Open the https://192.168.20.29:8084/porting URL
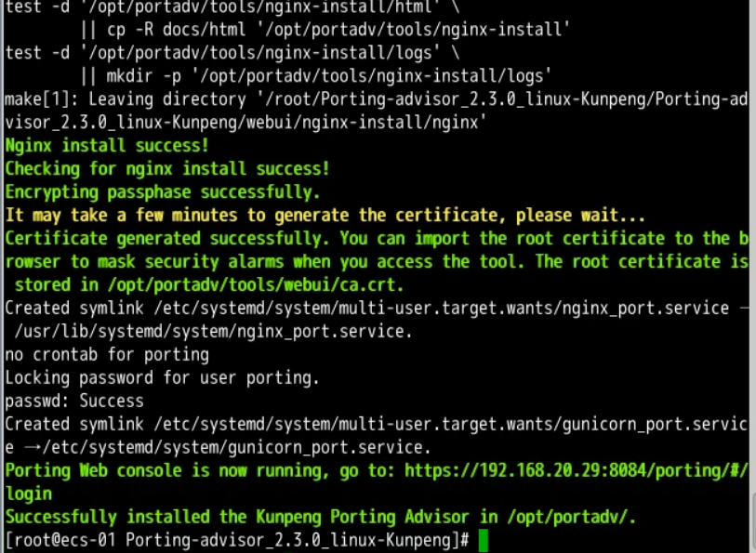The height and width of the screenshot is (553, 756). click(x=577, y=470)
